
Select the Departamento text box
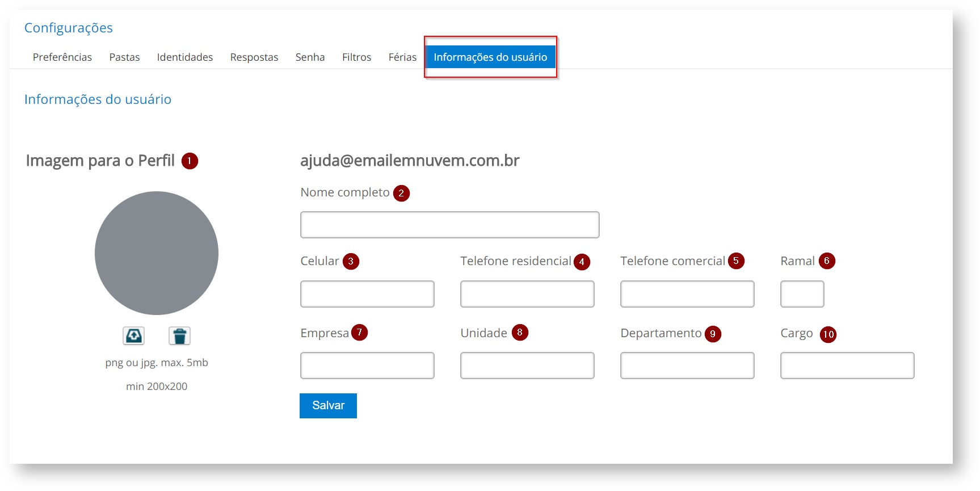click(687, 366)
